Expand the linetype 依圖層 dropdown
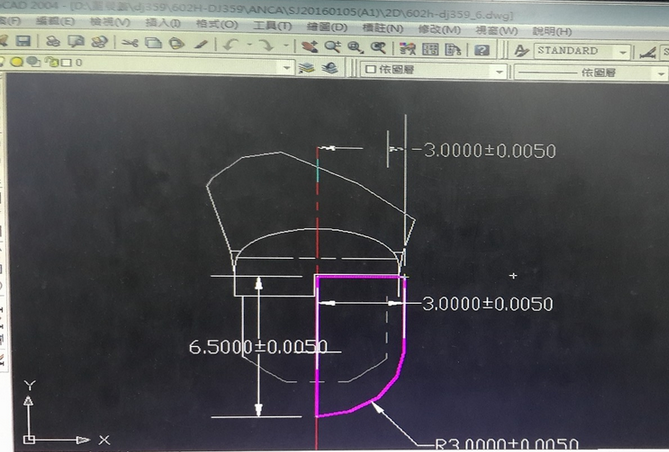This screenshot has width=669, height=452. tap(662, 74)
